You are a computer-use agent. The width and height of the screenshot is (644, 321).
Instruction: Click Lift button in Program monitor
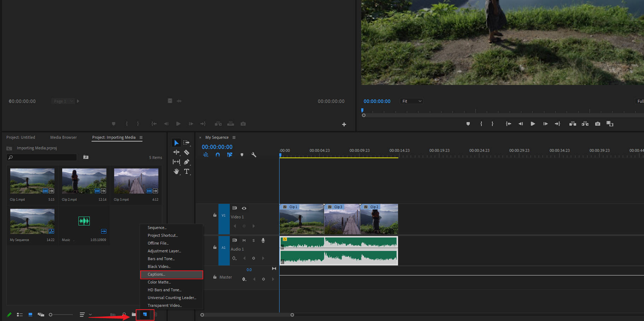(573, 124)
